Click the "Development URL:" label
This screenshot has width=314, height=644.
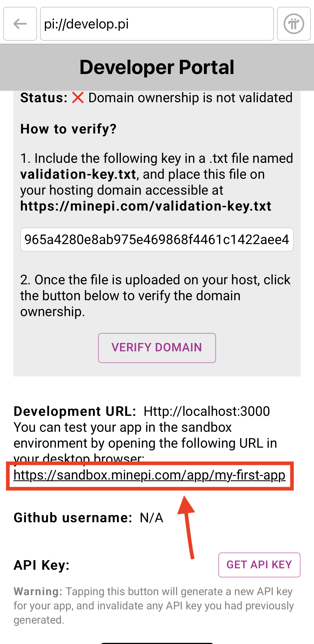click(x=75, y=411)
